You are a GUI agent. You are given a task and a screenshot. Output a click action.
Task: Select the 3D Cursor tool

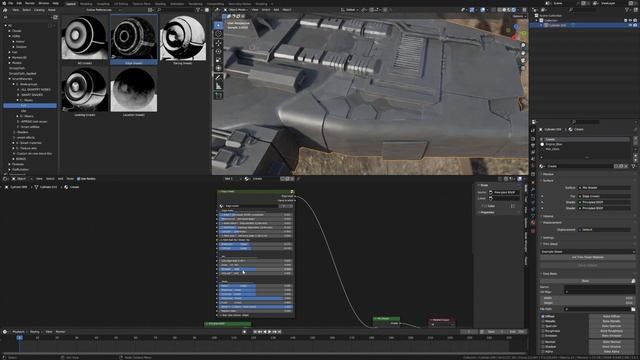218,34
